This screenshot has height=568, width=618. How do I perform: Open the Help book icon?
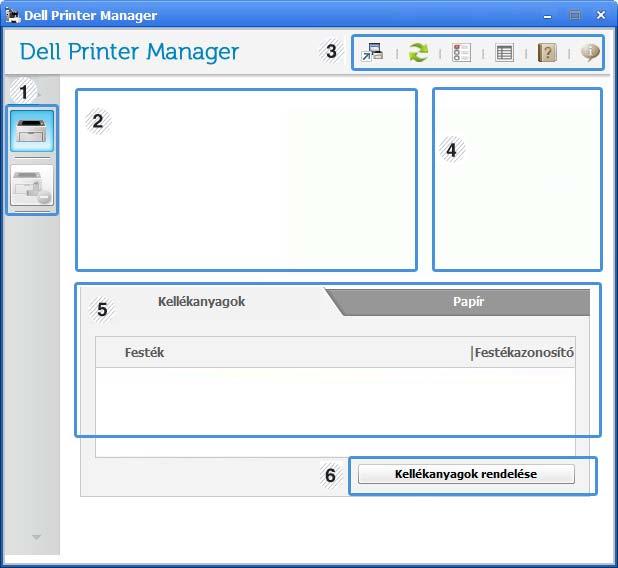tap(547, 52)
